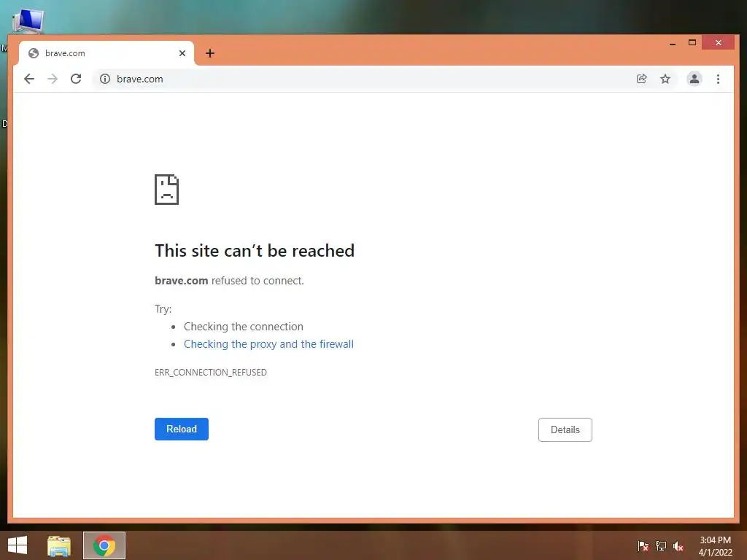The height and width of the screenshot is (560, 747).
Task: Go back using the back arrow
Action: pyautogui.click(x=29, y=79)
